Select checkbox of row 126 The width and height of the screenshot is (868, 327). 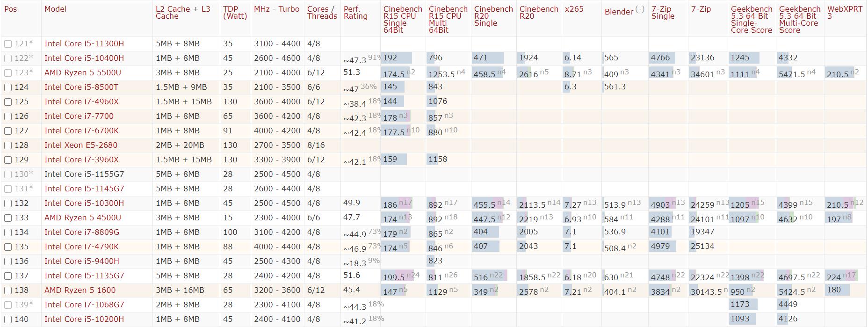click(x=8, y=116)
